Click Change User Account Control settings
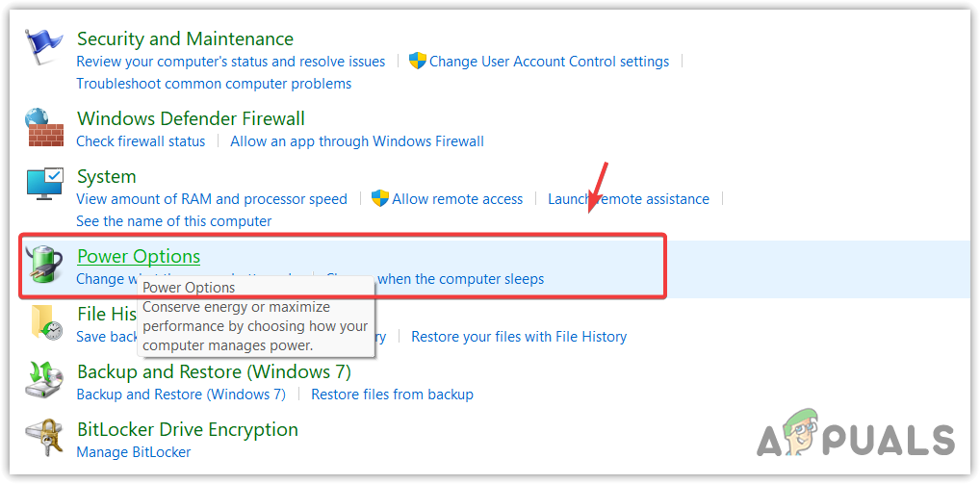 (x=549, y=62)
